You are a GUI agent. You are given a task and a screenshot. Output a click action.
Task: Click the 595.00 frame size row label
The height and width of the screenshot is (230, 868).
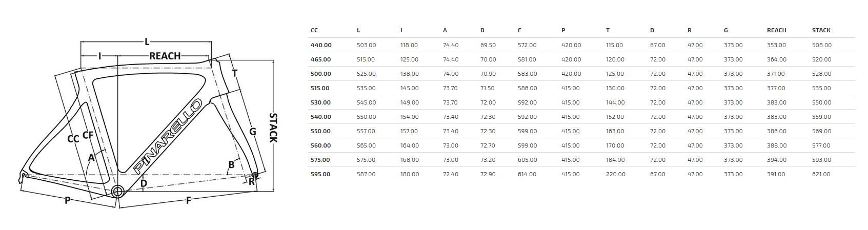(320, 174)
